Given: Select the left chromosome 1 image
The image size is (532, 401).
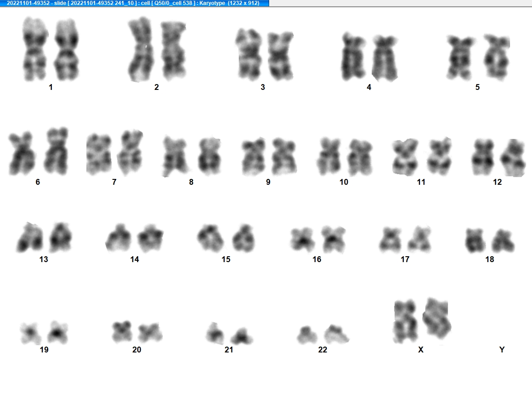Looking at the screenshot, I should pos(35,49).
